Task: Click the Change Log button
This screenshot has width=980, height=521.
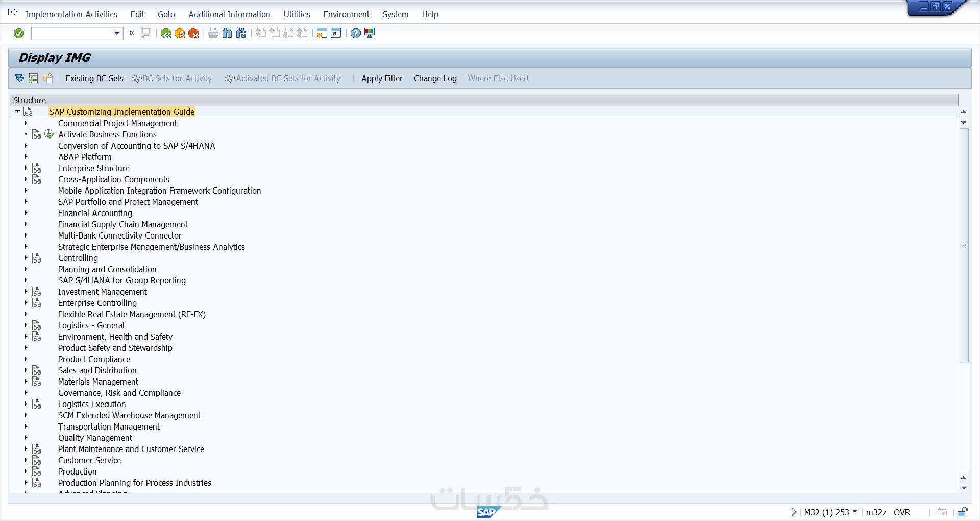Action: pos(435,78)
